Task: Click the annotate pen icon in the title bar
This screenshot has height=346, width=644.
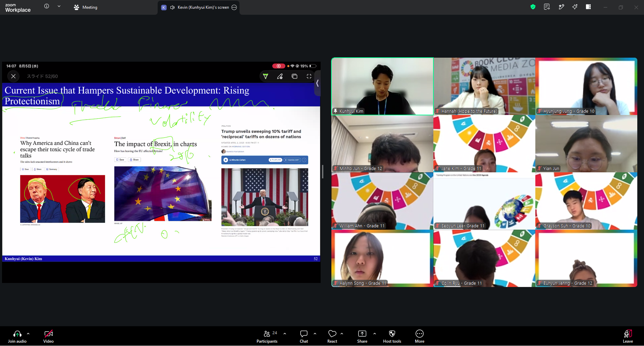Action: [x=561, y=7]
